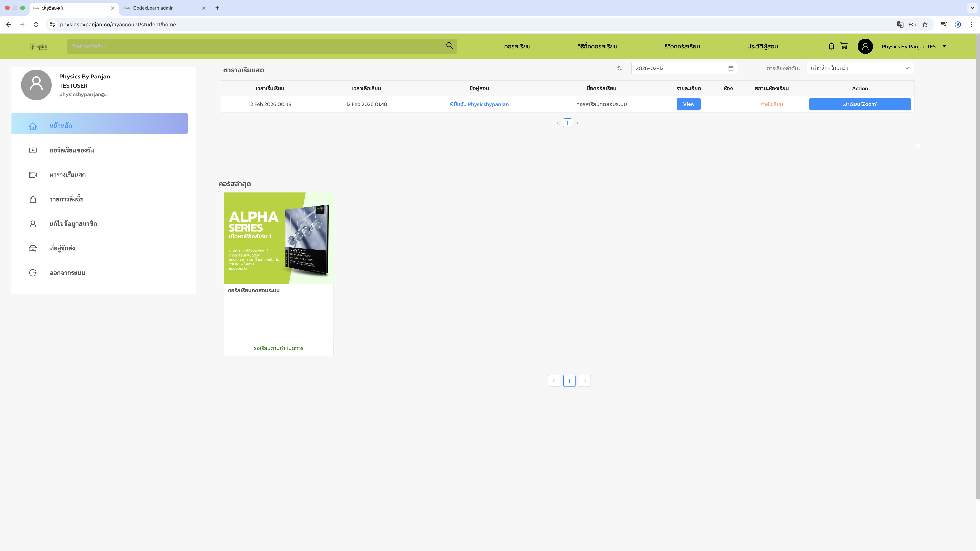This screenshot has height=551, width=980.
Task: Click the search magnifier icon
Action: (449, 46)
